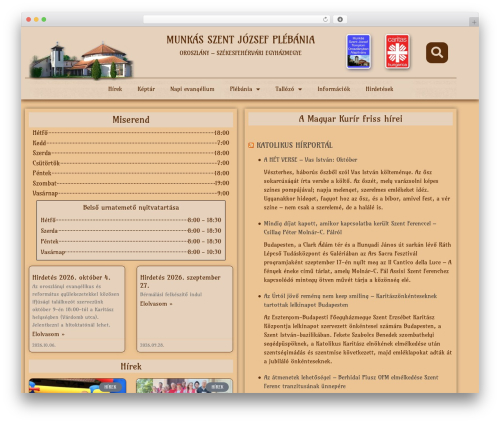The height and width of the screenshot is (423, 500).
Task: Open the Katolikus Hírportál feed link
Action: point(294,145)
